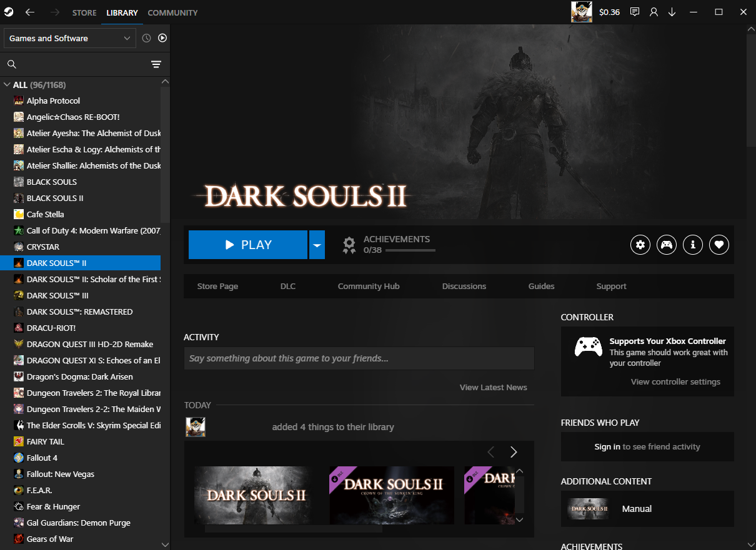Open the Store Page link
The image size is (756, 550).
point(217,286)
